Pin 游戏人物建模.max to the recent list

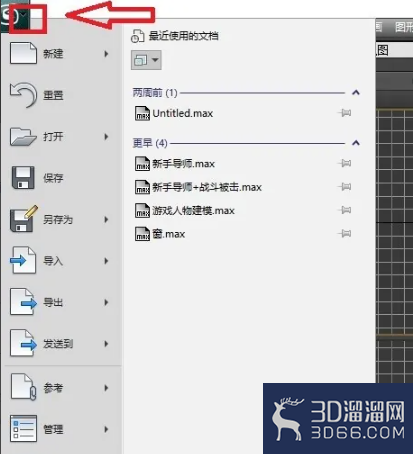(344, 210)
